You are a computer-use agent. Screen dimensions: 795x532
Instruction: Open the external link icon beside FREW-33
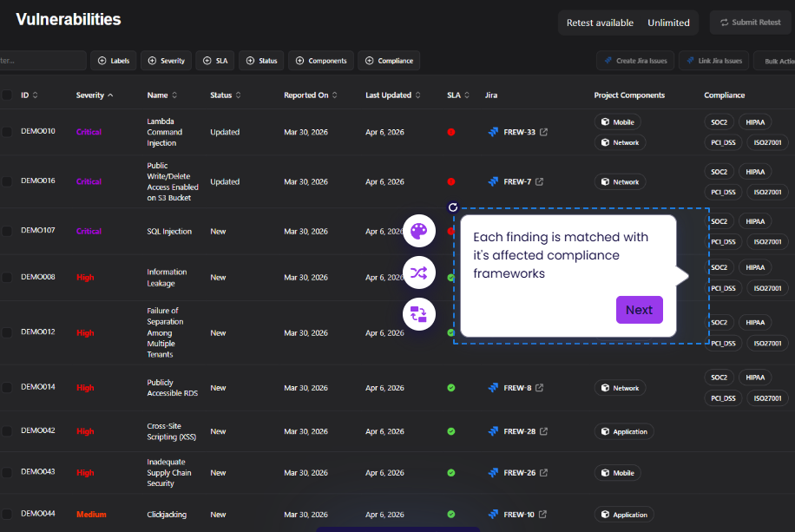(x=543, y=133)
